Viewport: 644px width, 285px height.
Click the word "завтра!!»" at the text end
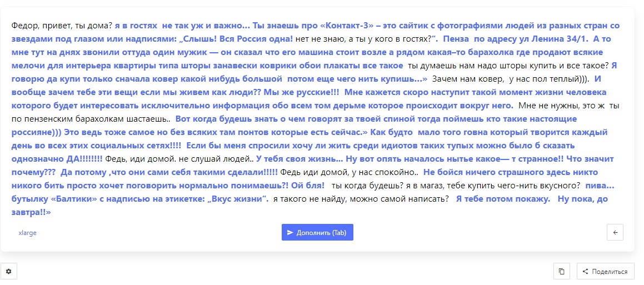pyautogui.click(x=31, y=212)
